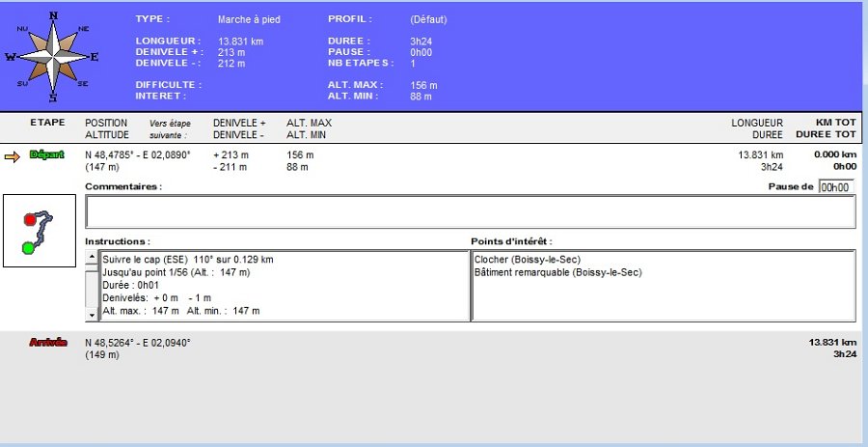Click the Arrivée coordinates N 48,5264°
The height and width of the screenshot is (447, 868).
click(x=138, y=343)
